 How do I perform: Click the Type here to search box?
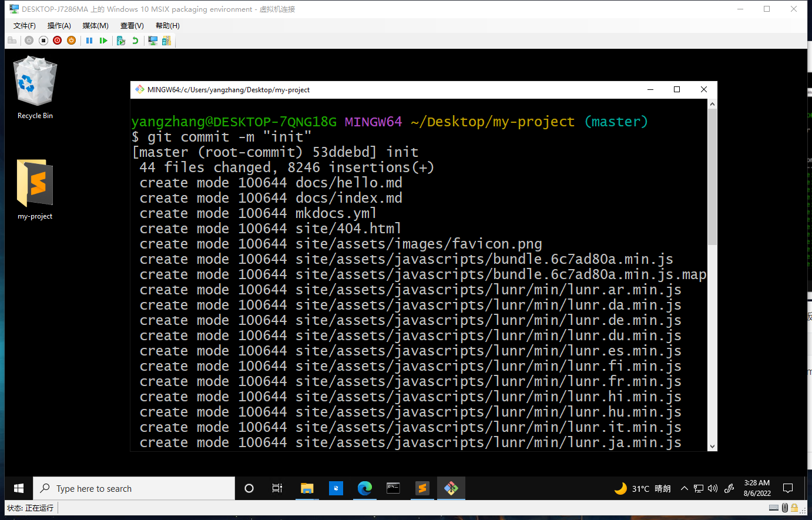pos(134,489)
